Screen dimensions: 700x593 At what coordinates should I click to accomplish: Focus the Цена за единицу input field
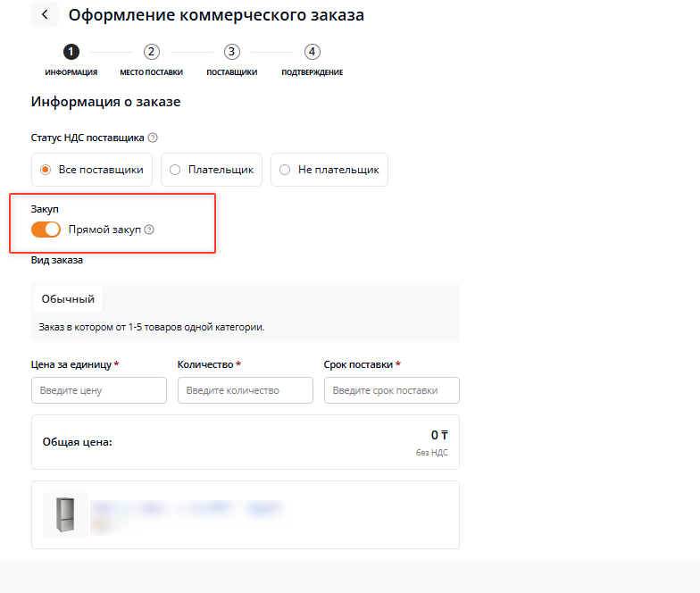pyautogui.click(x=98, y=390)
